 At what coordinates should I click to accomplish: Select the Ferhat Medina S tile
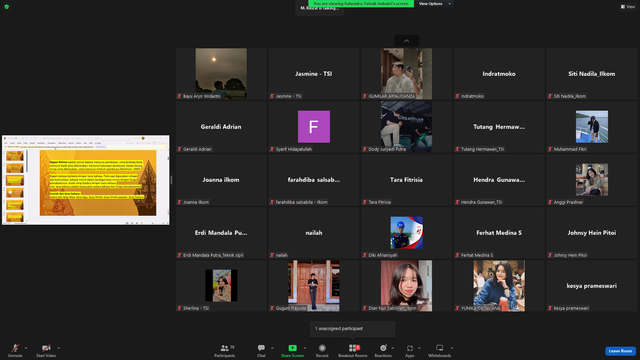click(x=499, y=233)
